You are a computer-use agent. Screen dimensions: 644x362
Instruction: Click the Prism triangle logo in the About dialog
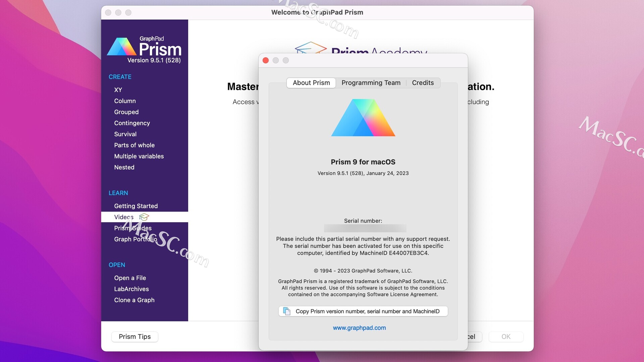click(363, 117)
